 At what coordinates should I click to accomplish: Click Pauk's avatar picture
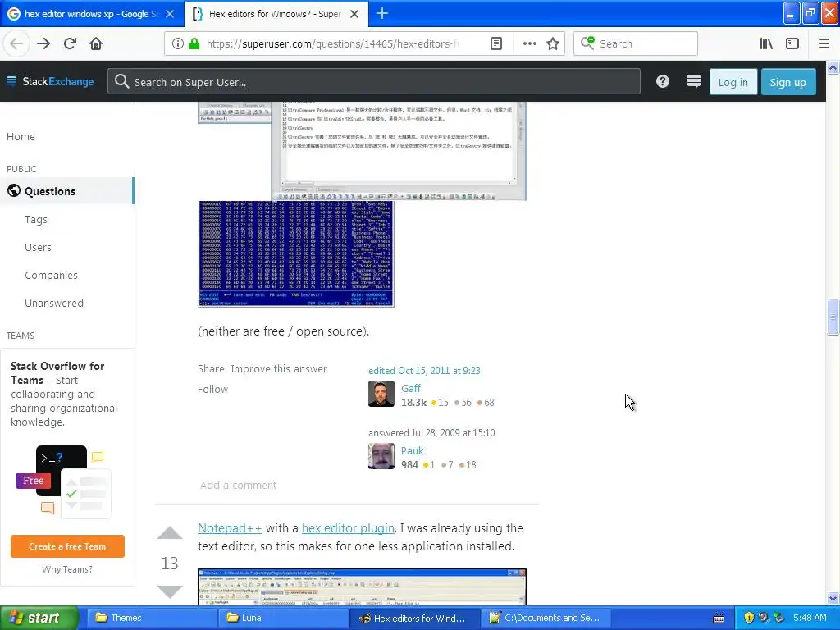[381, 456]
